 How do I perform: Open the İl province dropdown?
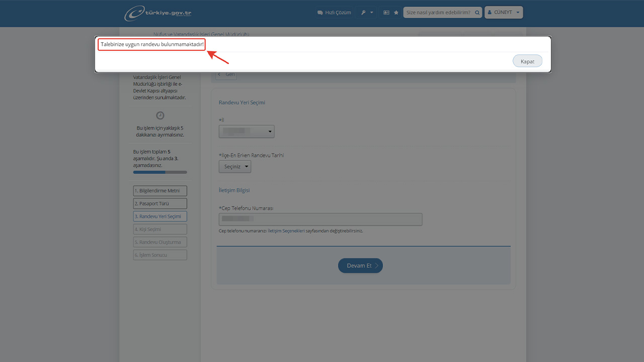click(247, 132)
